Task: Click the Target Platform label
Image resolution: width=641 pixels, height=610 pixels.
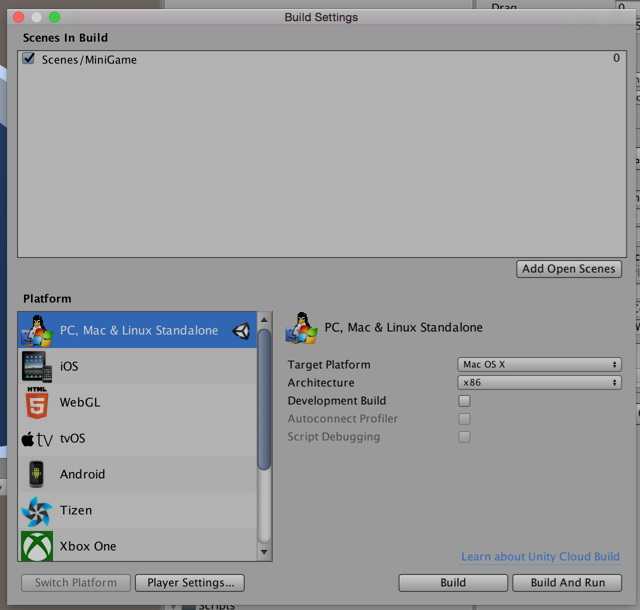Action: [x=329, y=365]
